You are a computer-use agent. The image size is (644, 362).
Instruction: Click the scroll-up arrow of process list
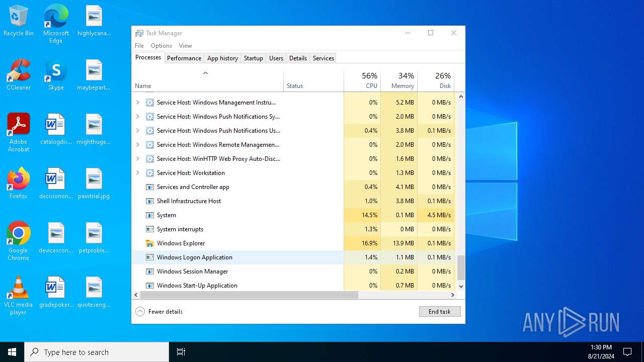click(x=461, y=97)
